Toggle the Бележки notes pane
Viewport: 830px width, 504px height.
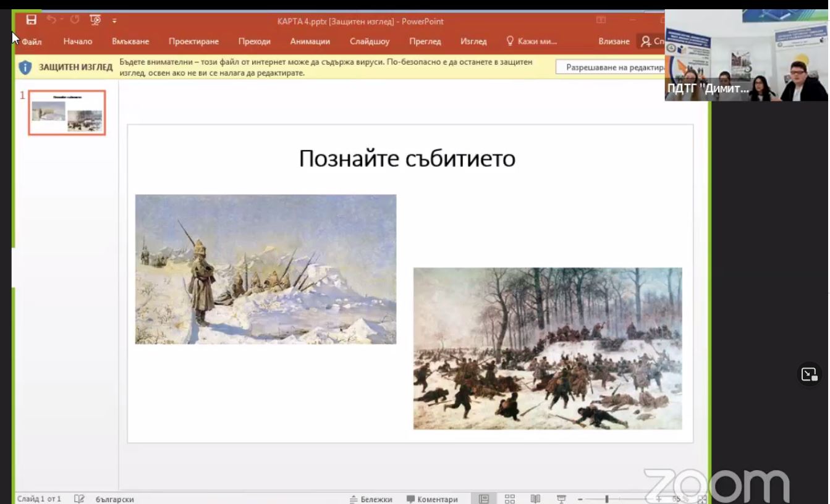371,499
